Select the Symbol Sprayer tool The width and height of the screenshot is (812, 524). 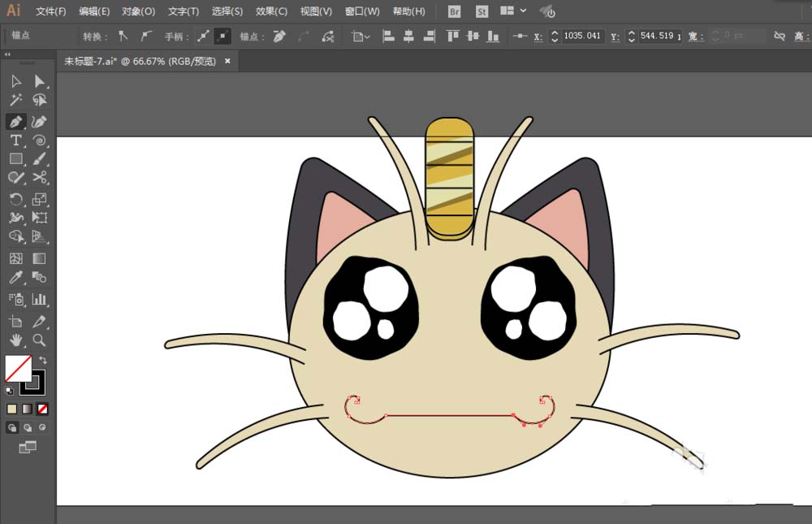point(16,299)
